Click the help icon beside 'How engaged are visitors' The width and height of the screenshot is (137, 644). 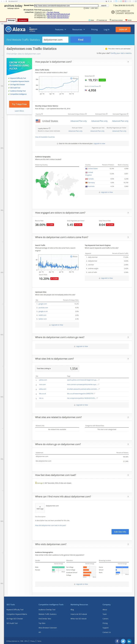tap(128, 213)
